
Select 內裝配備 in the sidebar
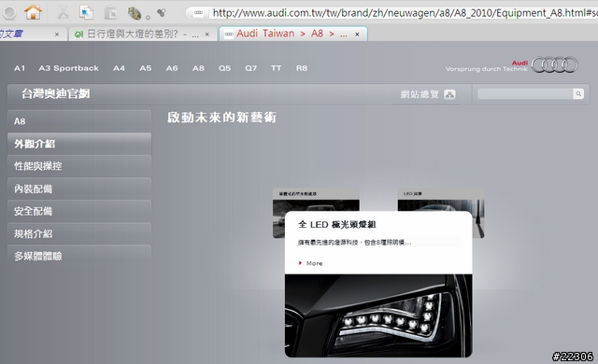(79, 189)
